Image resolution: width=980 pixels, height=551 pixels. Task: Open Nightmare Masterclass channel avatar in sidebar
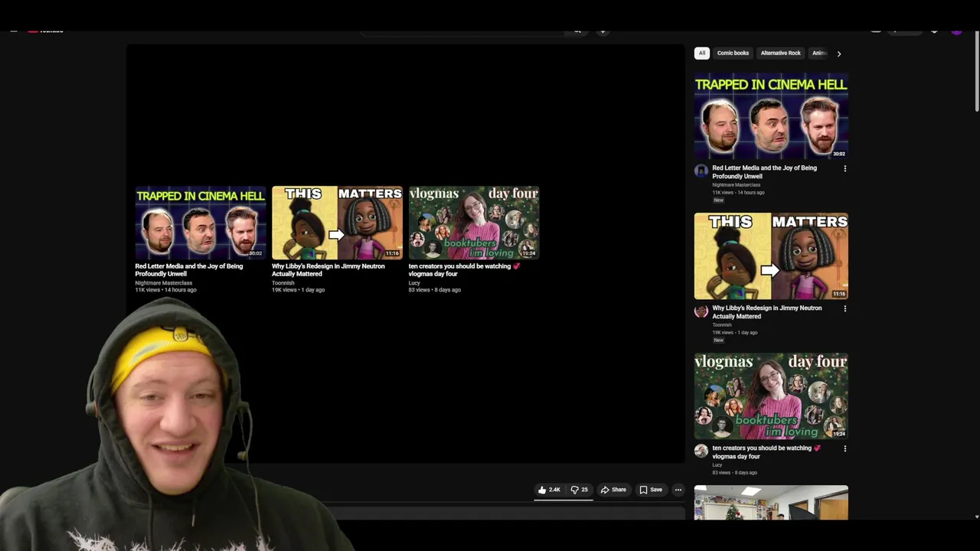(x=701, y=171)
